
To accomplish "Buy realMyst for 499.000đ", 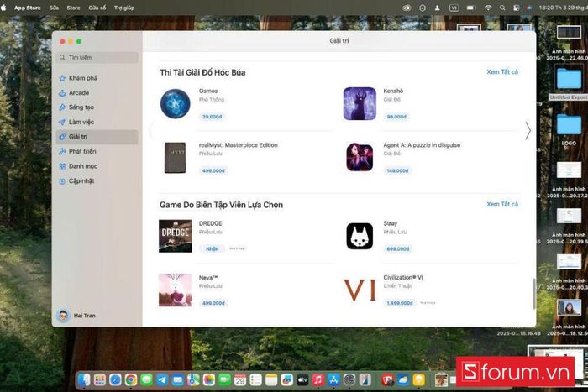I will [x=213, y=170].
